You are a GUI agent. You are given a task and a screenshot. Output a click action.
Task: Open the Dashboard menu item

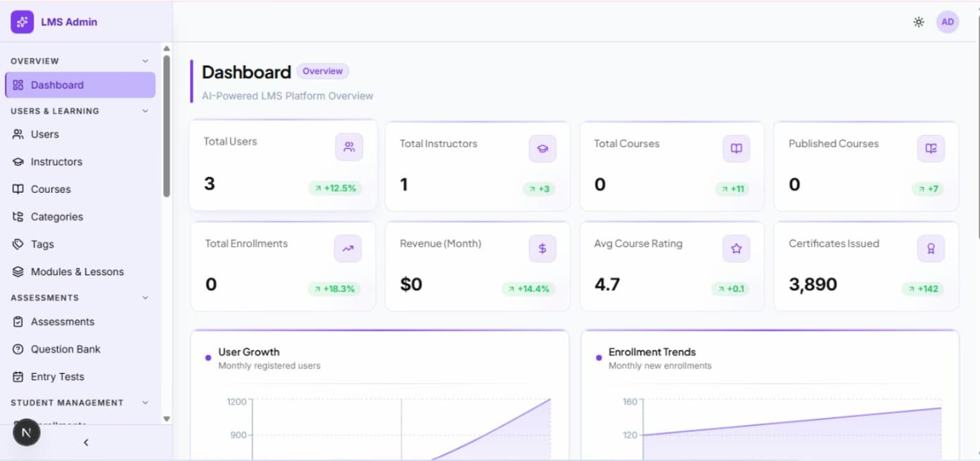[80, 85]
